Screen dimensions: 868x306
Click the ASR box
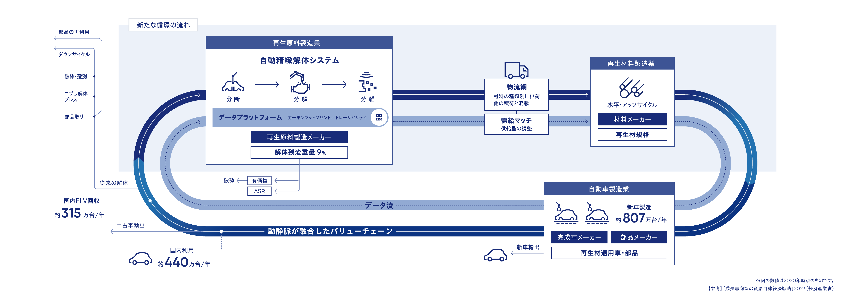pos(259,191)
